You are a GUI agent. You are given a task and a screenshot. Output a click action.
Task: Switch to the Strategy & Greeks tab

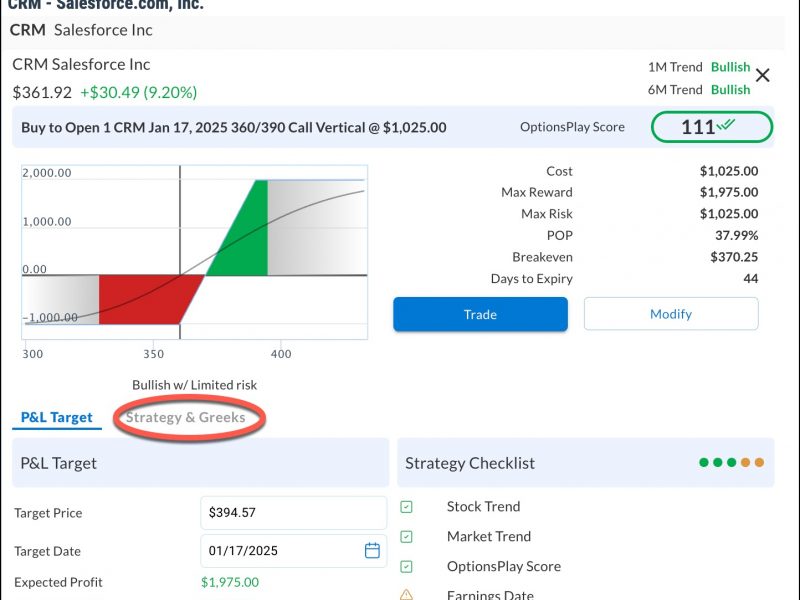(x=186, y=417)
